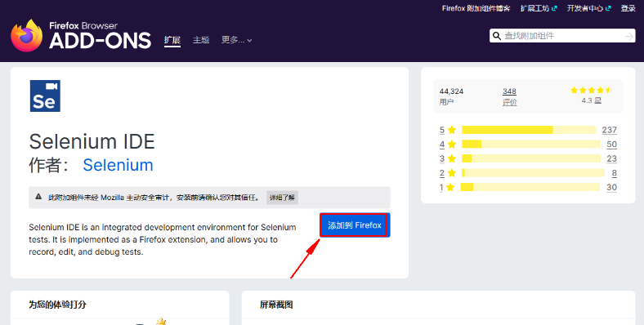
Task: Click the 登录 link
Action: point(628,8)
